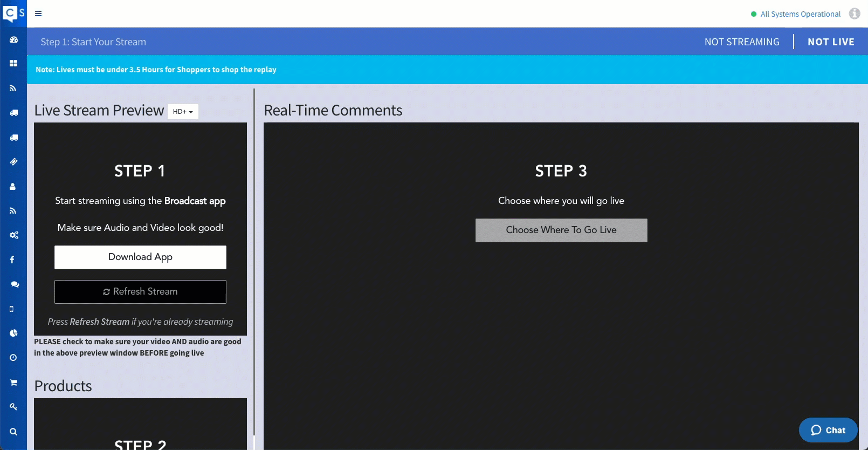868x450 pixels.
Task: Toggle the hamburger menu to collapse sidebar
Action: 38,13
